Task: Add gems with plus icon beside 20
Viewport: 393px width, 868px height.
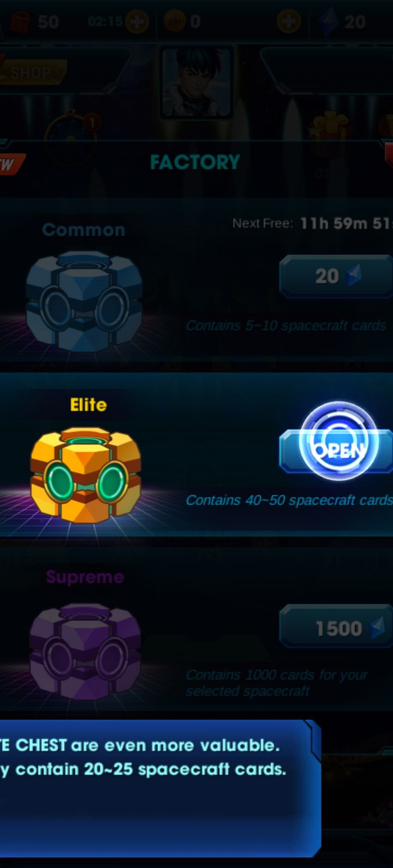Action: click(x=289, y=22)
